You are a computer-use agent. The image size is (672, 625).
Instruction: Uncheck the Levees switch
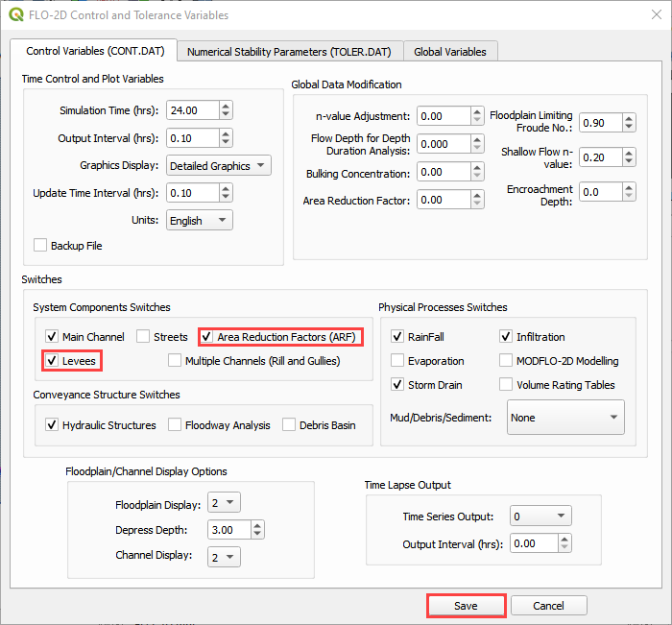pos(52,360)
